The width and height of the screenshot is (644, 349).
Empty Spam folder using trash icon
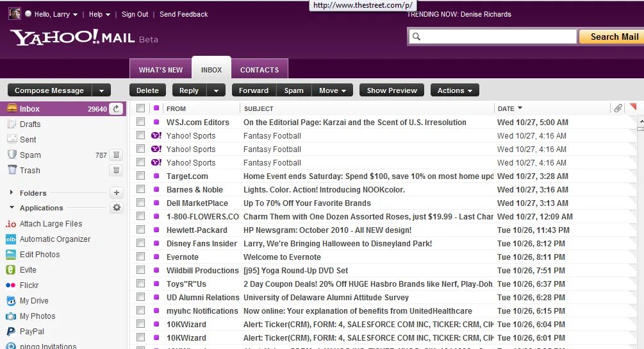click(116, 155)
